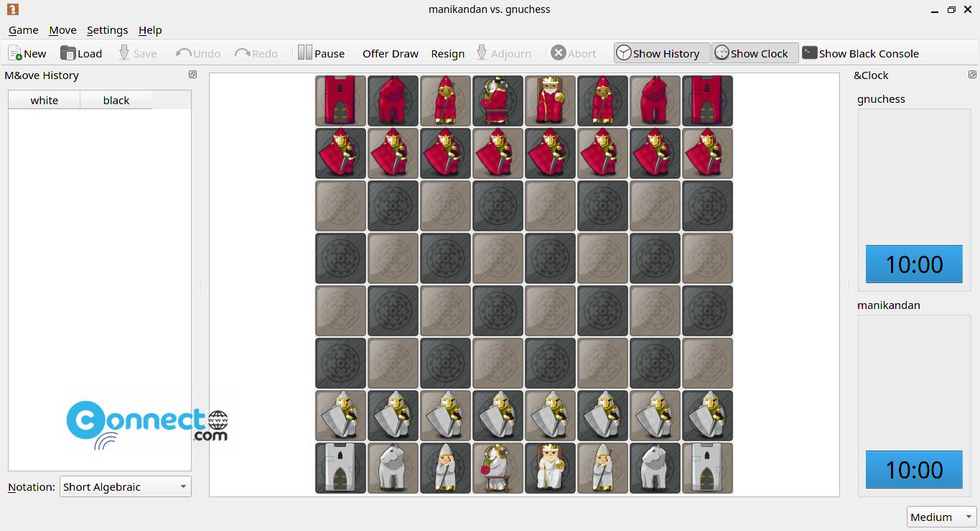
Task: Select the white queen piece
Action: click(498, 468)
